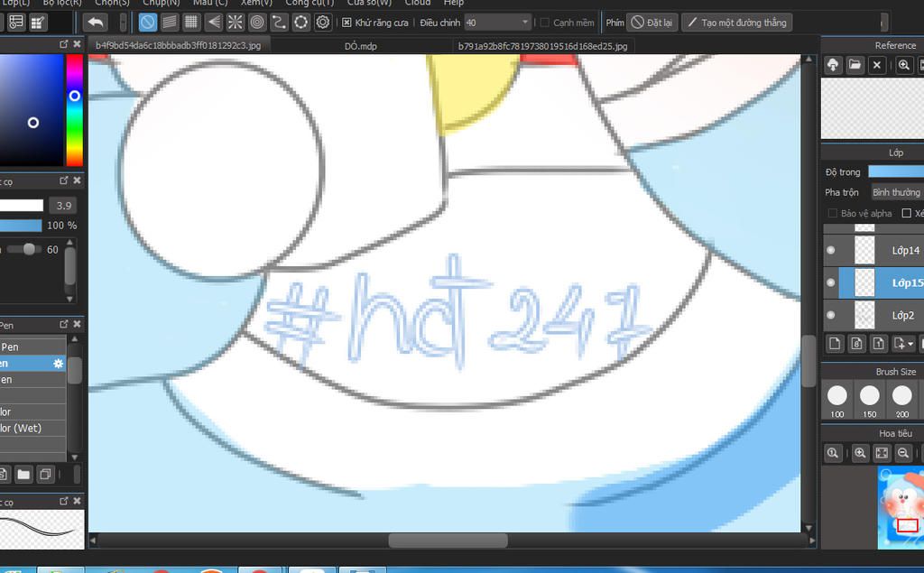The width and height of the screenshot is (924, 573).
Task: Zoom in using the navigator plus magnifier
Action: [860, 453]
